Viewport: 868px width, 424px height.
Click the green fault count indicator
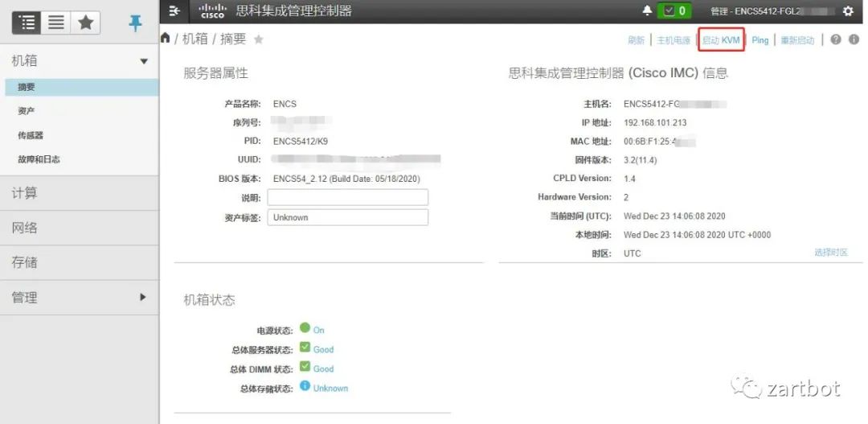[x=674, y=10]
